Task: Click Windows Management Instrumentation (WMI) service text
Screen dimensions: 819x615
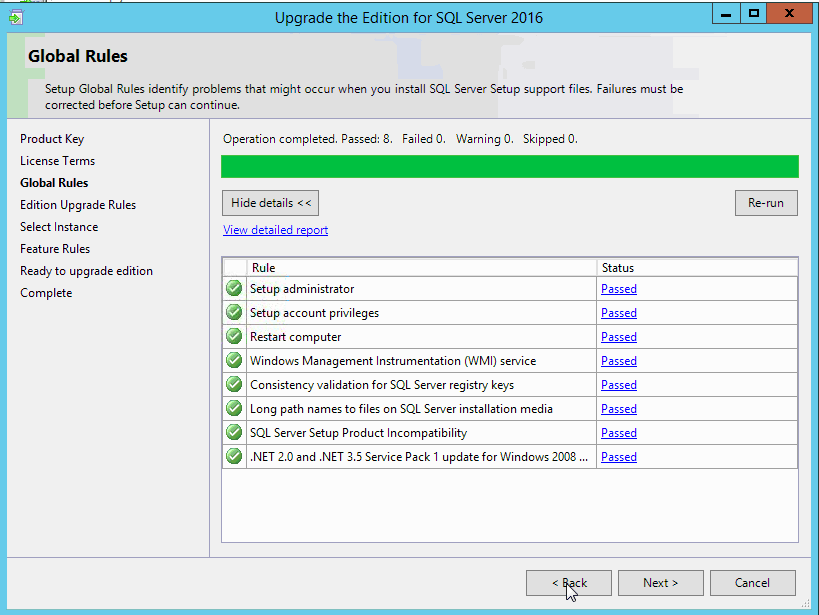Action: point(393,361)
